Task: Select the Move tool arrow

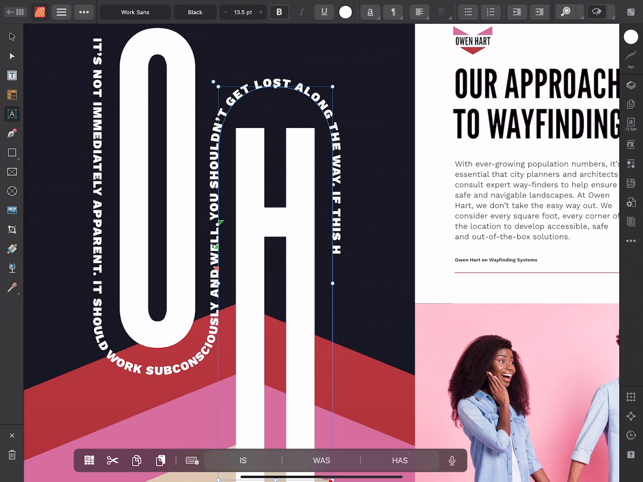Action: click(12, 37)
